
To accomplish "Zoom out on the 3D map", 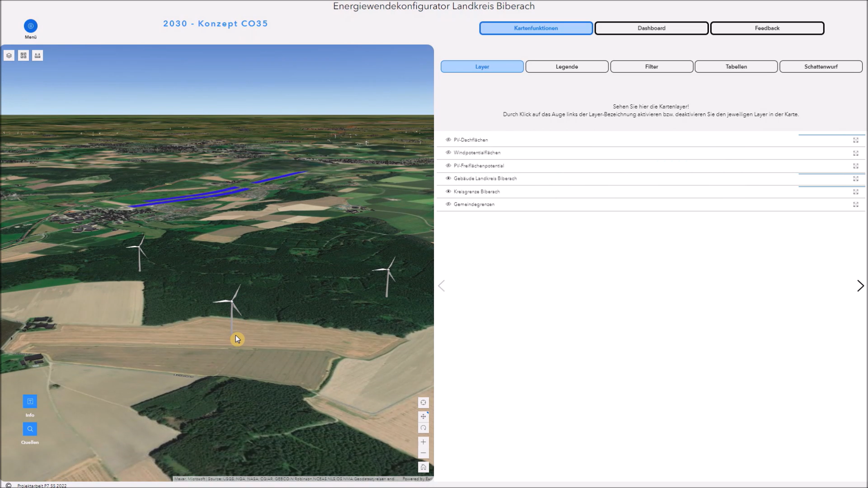I will point(423,453).
